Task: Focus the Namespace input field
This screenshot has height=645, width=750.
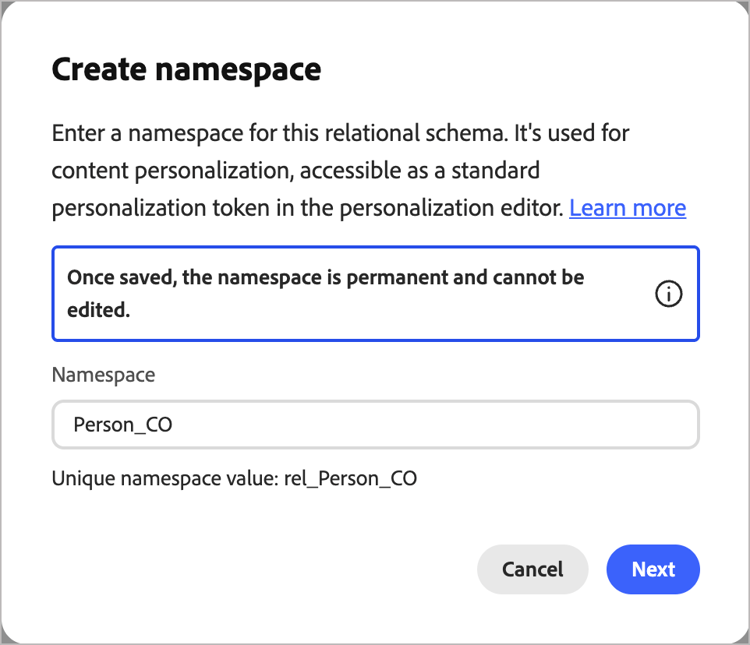Action: tap(375, 425)
